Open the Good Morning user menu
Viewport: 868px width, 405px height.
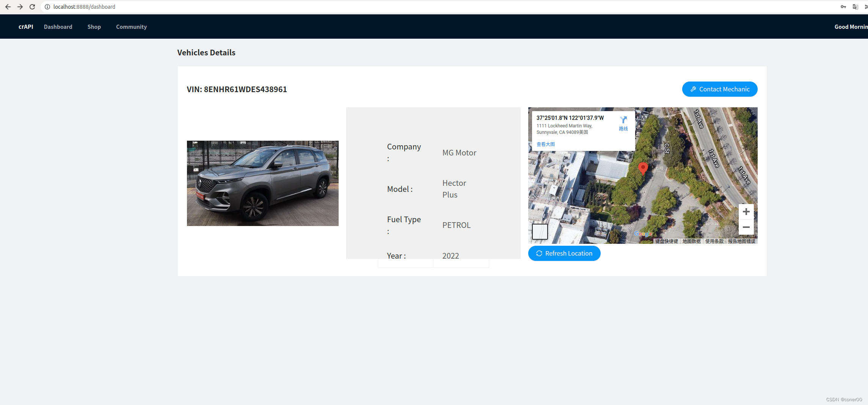[x=851, y=27]
